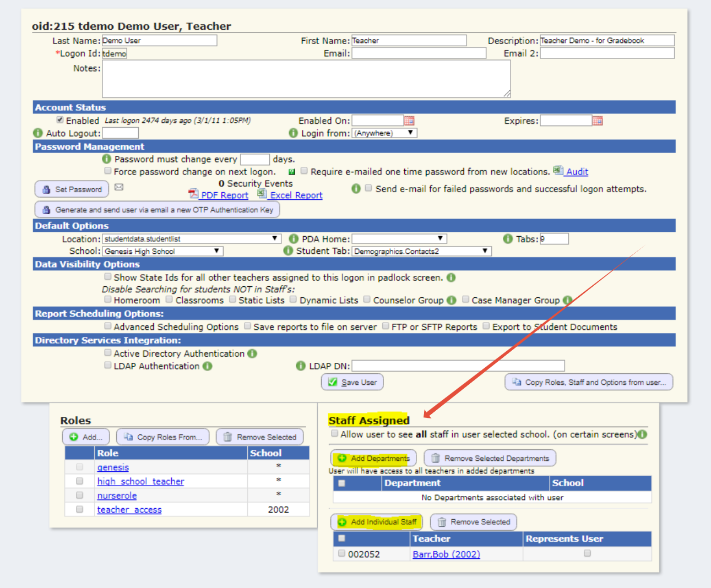Screen dimensions: 711x588
Task: Uncheck the Enabled account checkbox
Action: 60,119
